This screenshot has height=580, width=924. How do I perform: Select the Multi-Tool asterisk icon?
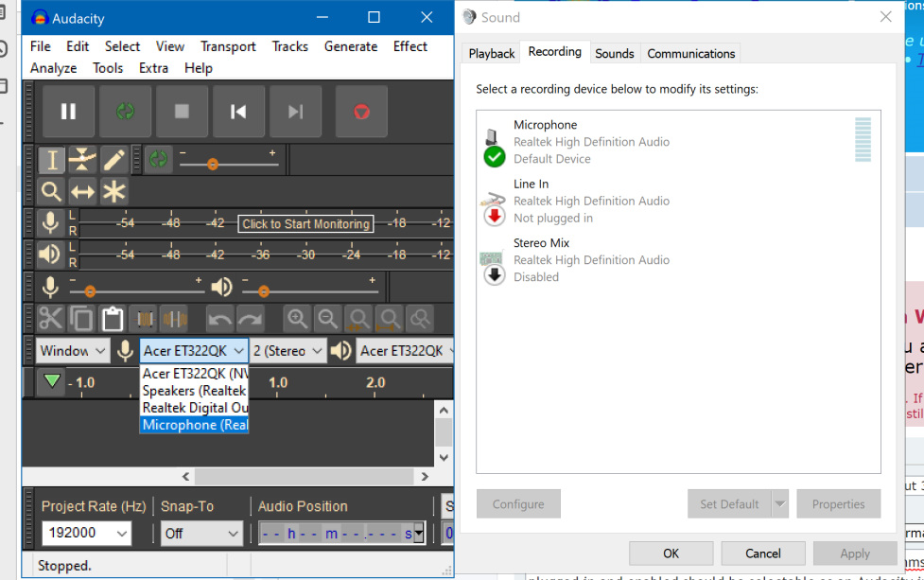coord(113,191)
